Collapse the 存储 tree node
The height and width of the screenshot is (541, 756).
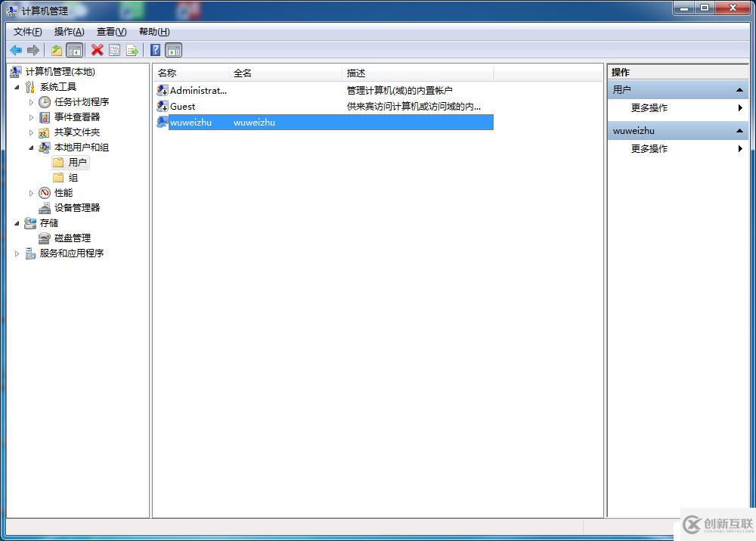tap(17, 223)
